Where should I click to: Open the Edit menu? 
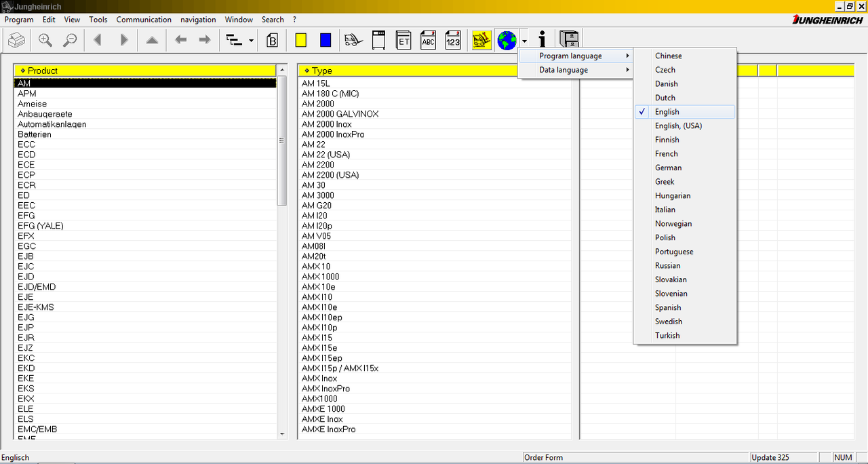point(49,20)
